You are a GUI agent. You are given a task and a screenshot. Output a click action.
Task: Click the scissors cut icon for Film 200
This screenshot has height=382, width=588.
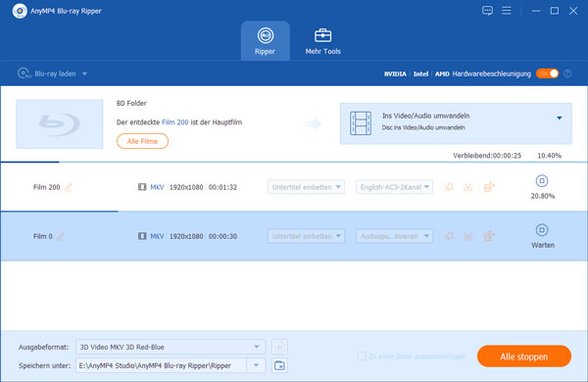click(x=467, y=187)
